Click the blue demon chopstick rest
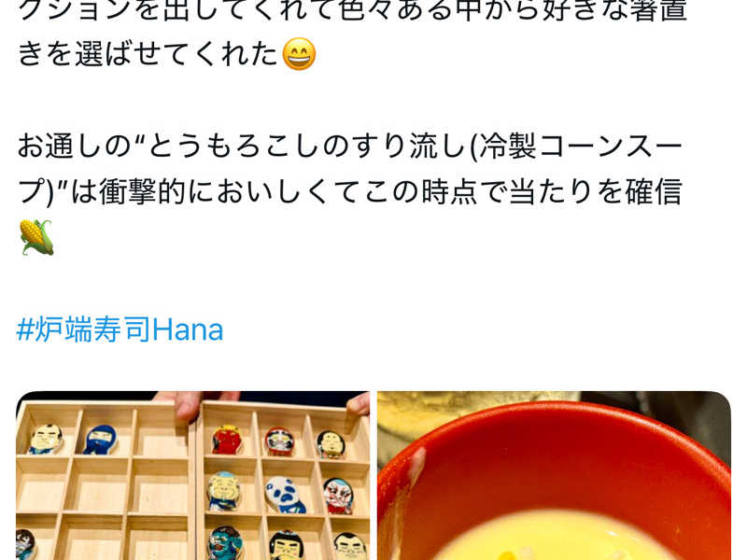 coord(226,543)
